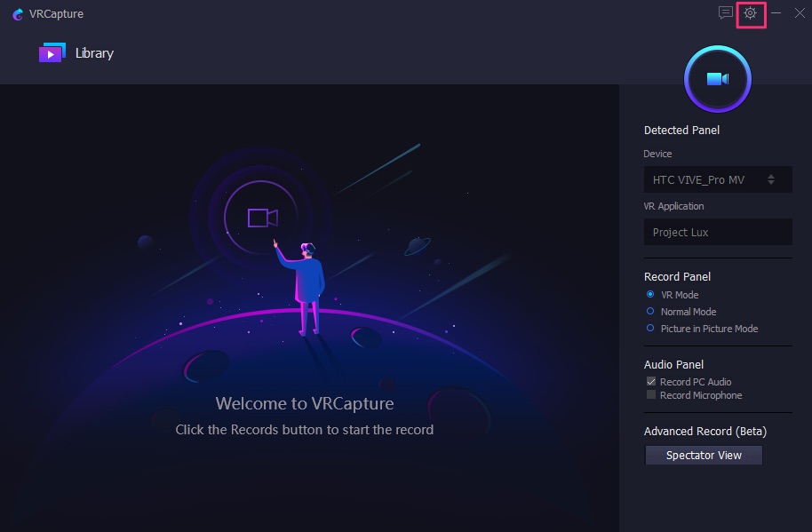Select Normal Mode radio option
Image resolution: width=812 pixels, height=532 pixels.
(650, 312)
